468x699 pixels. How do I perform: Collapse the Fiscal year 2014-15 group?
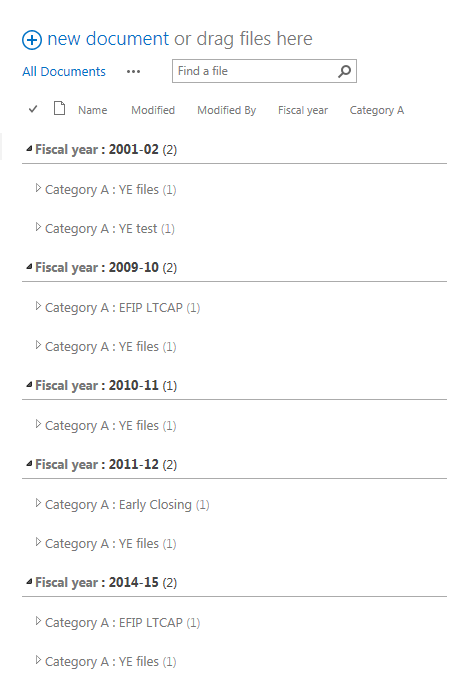(x=29, y=582)
